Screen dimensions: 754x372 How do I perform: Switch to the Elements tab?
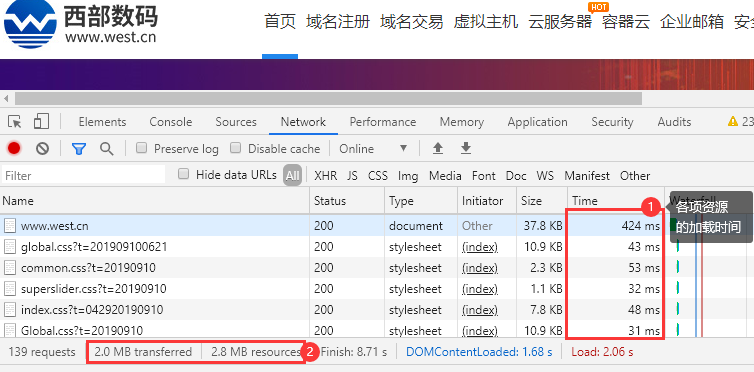(102, 122)
